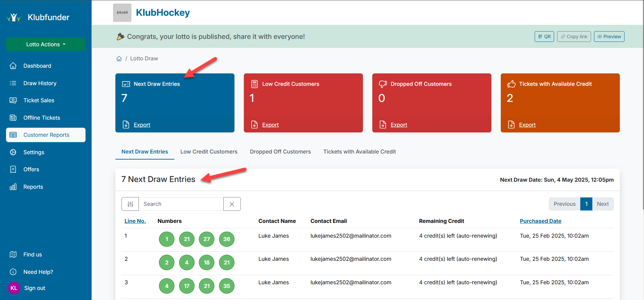
Task: Open Need Help? link
Action: pos(38,272)
